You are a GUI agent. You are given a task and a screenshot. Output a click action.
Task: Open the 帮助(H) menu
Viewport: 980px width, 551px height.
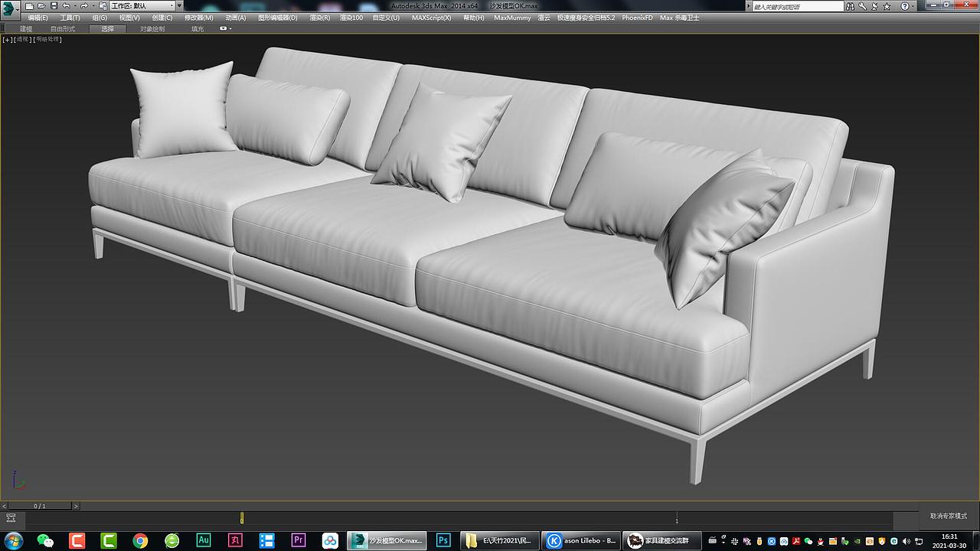474,18
